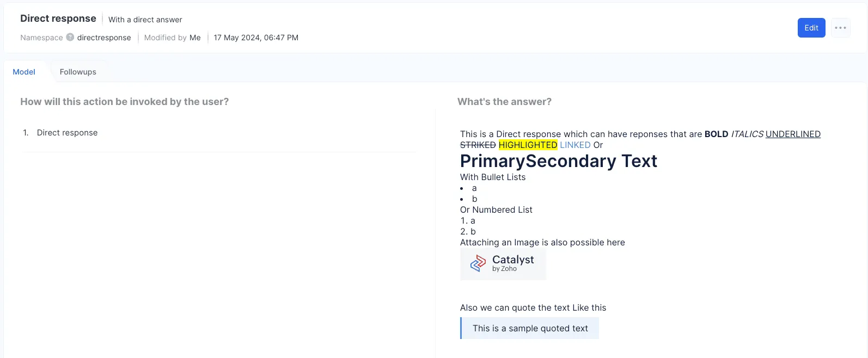Click the "Attaching an Image is also possible here" line
This screenshot has height=358, width=868.
point(542,242)
